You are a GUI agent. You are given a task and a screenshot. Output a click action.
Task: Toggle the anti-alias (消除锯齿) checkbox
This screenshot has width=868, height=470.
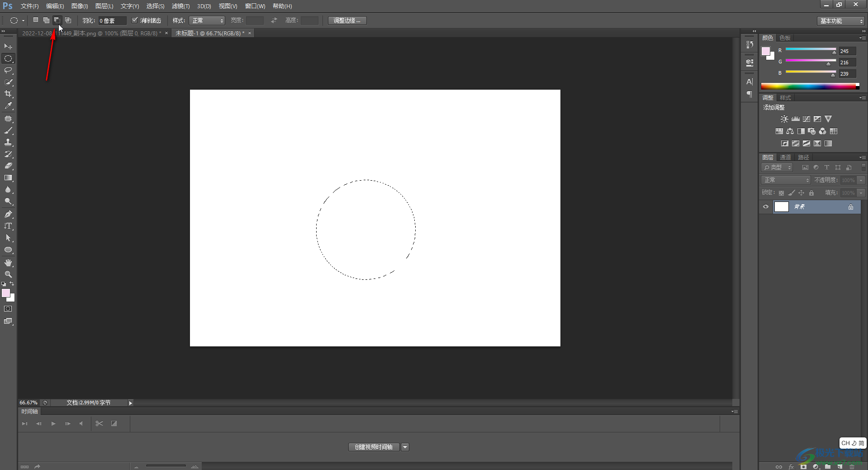[135, 20]
